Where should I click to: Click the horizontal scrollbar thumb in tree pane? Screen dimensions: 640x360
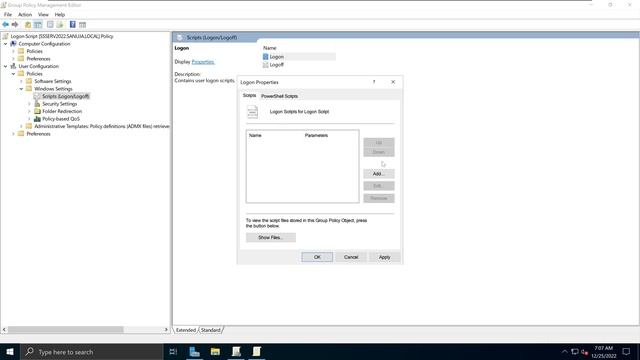coord(66,329)
